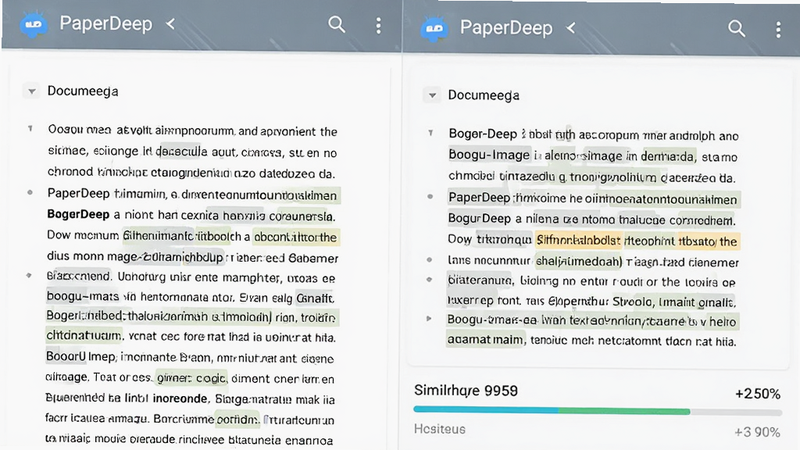
Task: Click the PaperDeep title text in the right header
Action: (506, 28)
